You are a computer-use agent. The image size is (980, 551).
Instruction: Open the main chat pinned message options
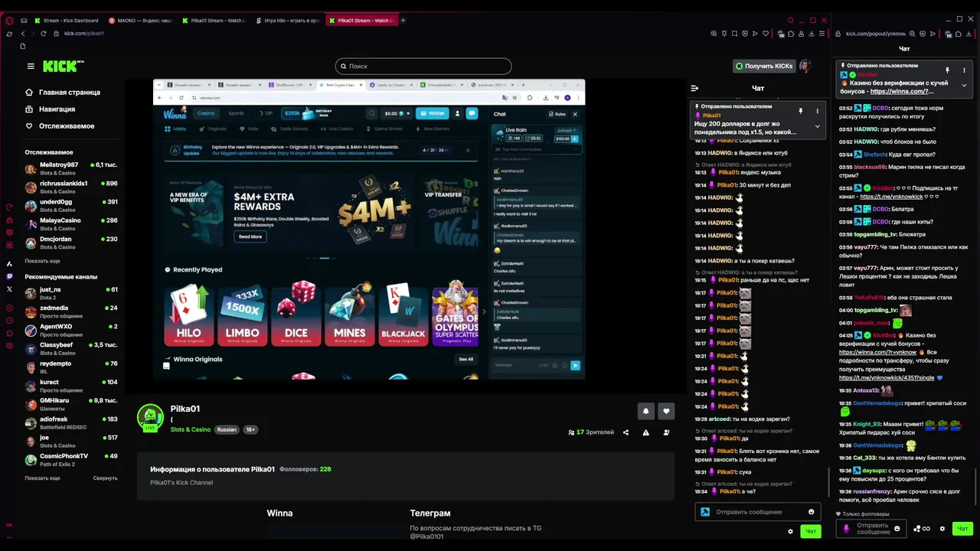[817, 112]
